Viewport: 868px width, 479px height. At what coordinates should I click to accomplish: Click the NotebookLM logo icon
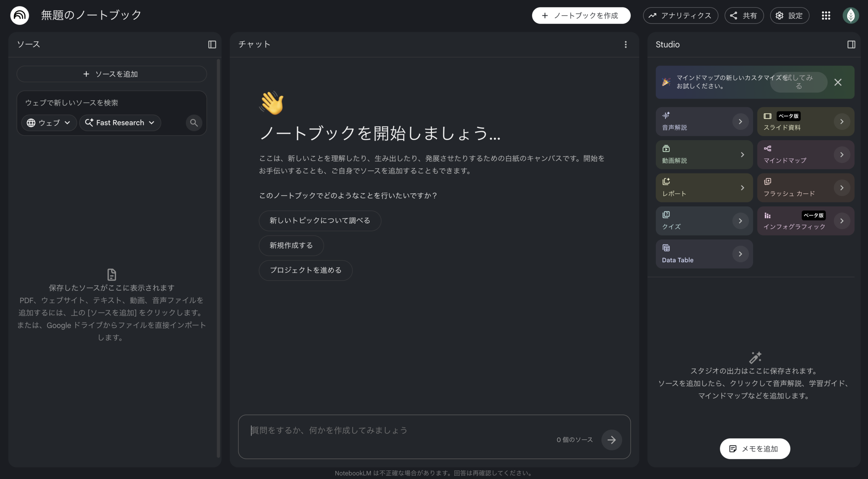(x=20, y=15)
